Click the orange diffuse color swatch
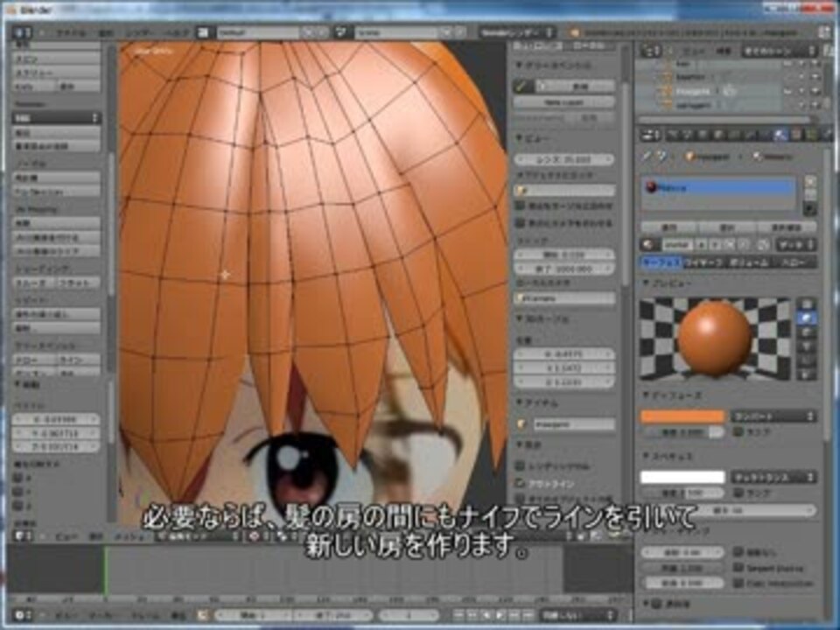840x630 pixels. 682,416
